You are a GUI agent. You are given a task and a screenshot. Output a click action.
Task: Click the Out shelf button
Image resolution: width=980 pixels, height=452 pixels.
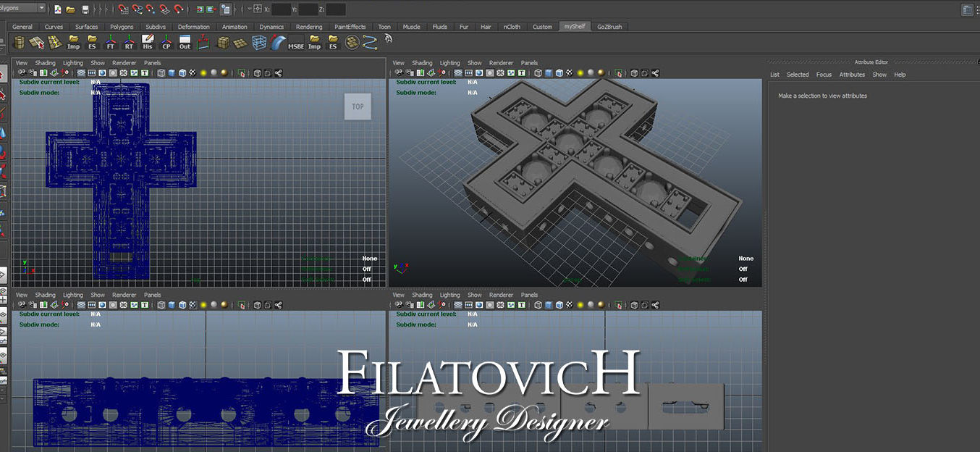[x=185, y=43]
